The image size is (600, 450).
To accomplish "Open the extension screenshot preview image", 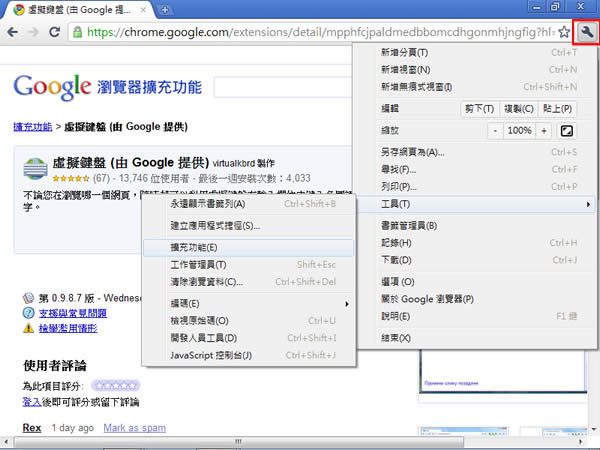I will [503, 371].
